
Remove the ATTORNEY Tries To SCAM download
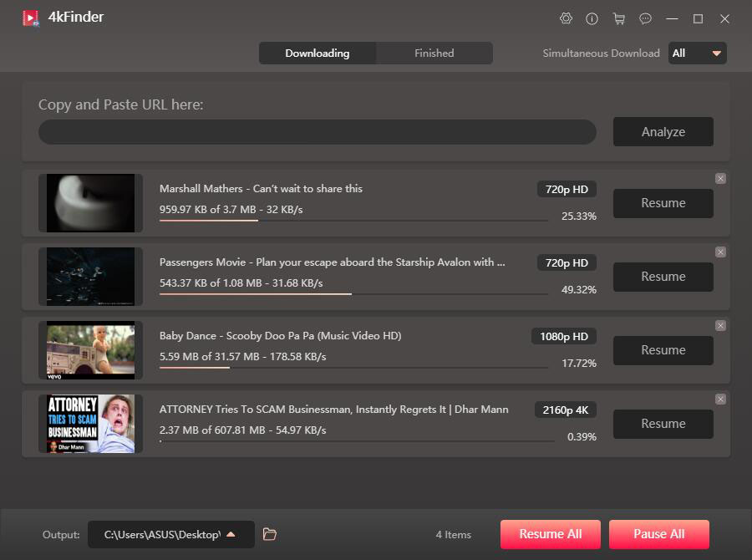tap(720, 399)
